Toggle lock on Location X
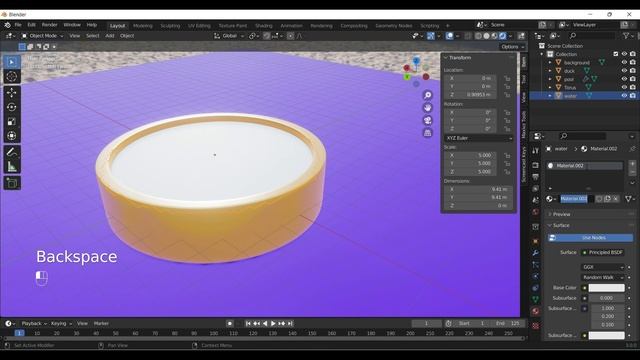This screenshot has height=360, width=640. coord(507,78)
